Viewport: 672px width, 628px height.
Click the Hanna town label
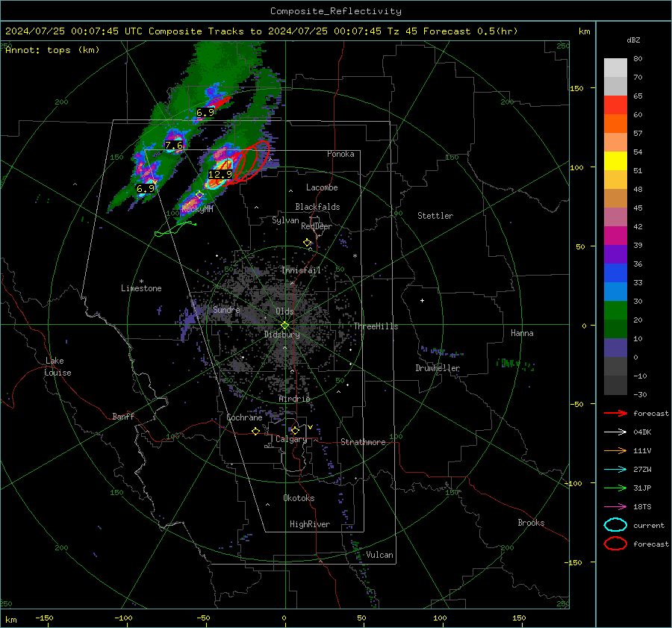[522, 333]
